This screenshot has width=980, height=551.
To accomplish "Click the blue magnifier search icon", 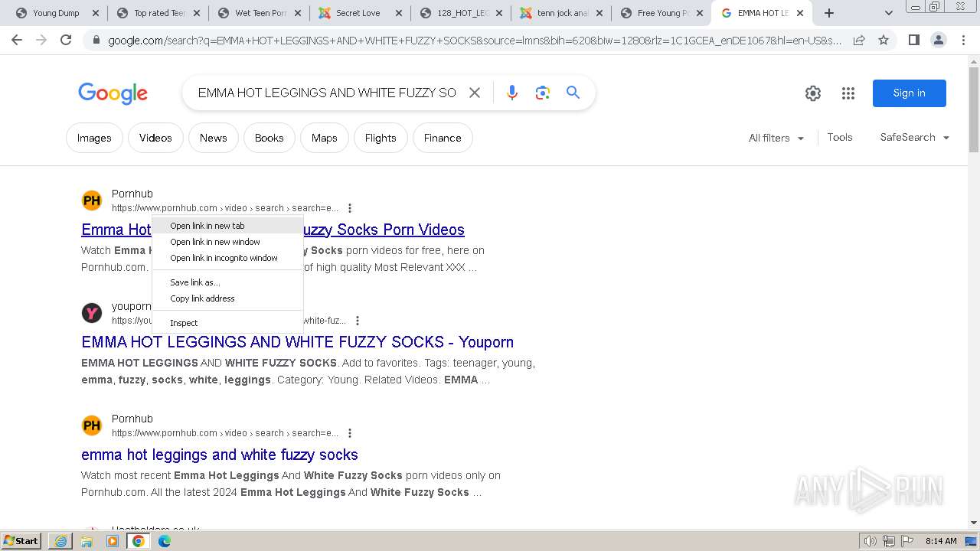I will [573, 93].
